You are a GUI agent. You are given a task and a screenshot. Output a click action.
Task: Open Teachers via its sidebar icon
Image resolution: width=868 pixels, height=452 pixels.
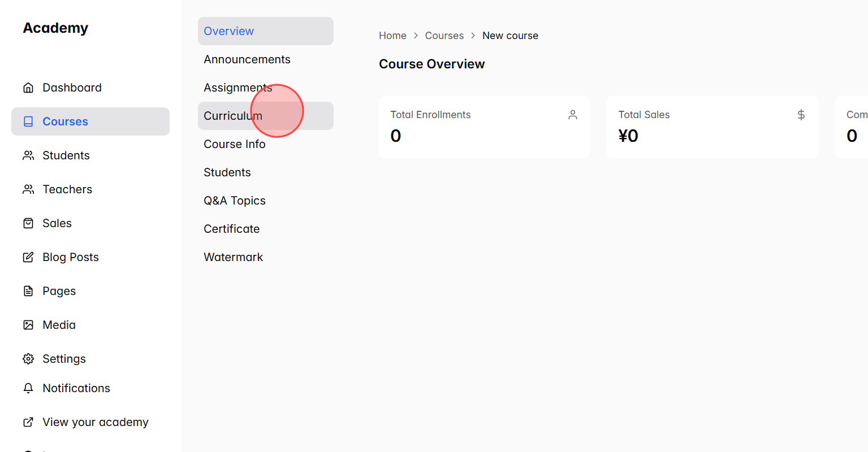pyautogui.click(x=28, y=189)
